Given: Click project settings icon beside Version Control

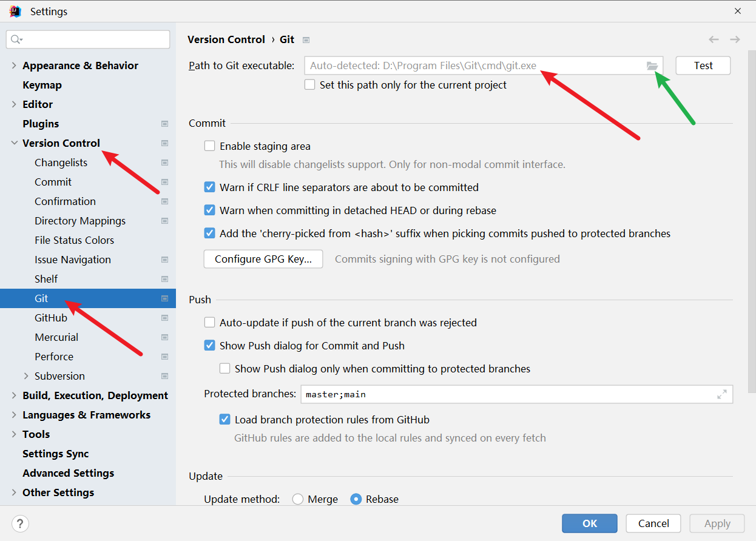Looking at the screenshot, I should (164, 143).
